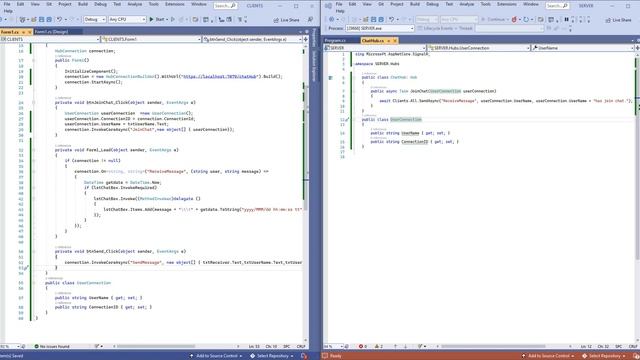Close the Form1.cs tab in CLIENTS
Viewport: 640px width, 360px height.
[29, 32]
